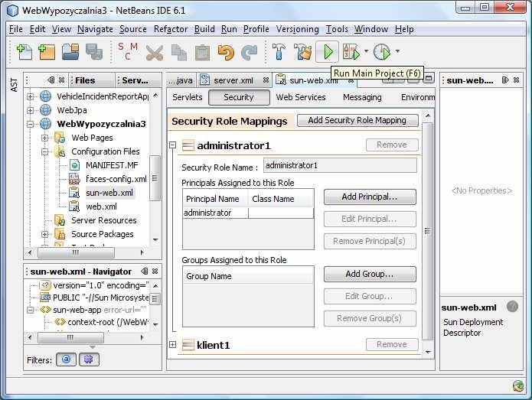Click the New Project toolbar icon
The width and height of the screenshot is (532, 400).
[x=47, y=52]
